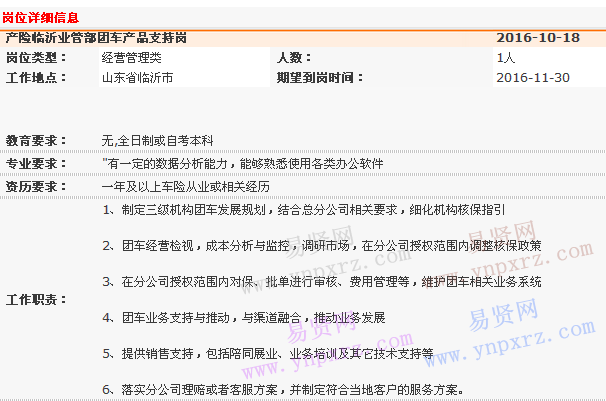This screenshot has width=606, height=401.
Task: Click the 资历要求 label
Action: (36, 187)
